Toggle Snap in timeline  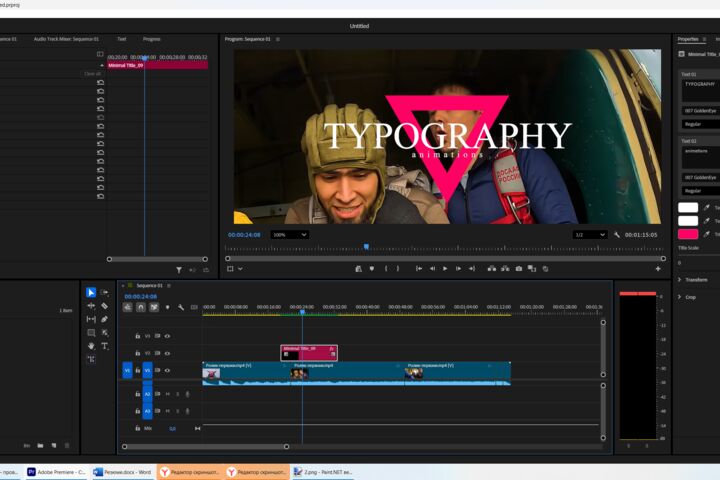[x=141, y=307]
